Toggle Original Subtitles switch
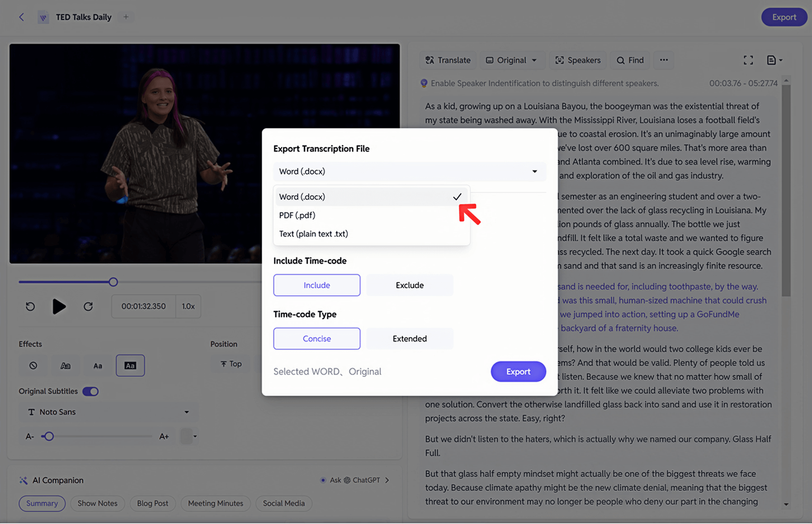The width and height of the screenshot is (812, 524). coord(90,391)
